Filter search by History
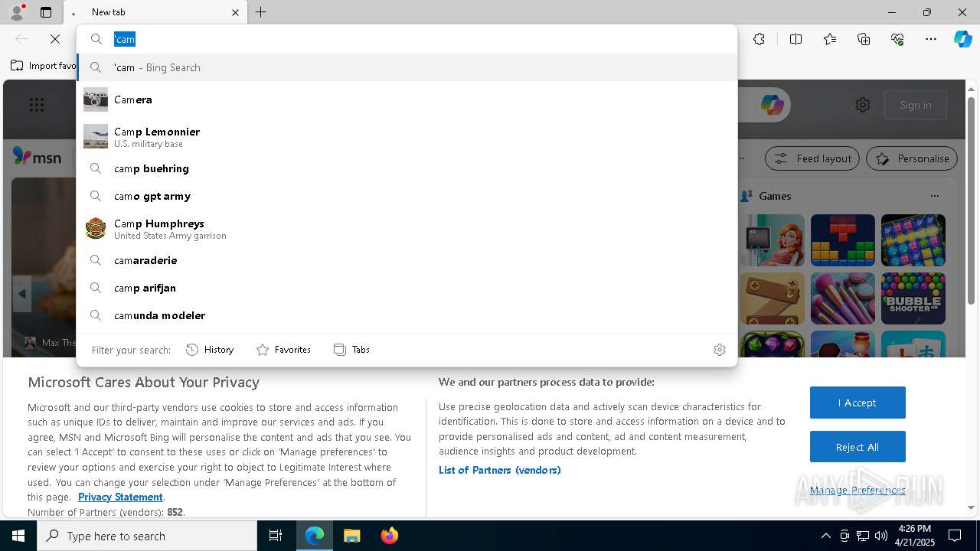 pyautogui.click(x=210, y=349)
